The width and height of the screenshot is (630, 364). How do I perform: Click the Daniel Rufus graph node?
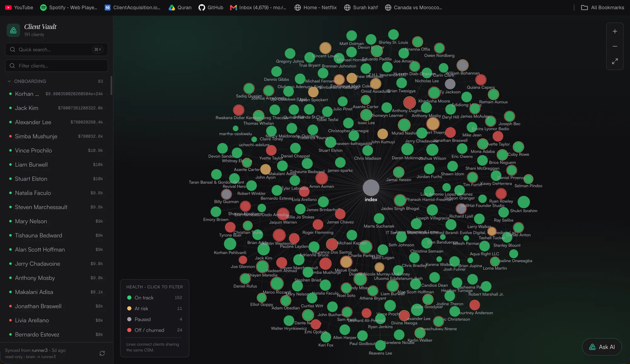click(245, 278)
